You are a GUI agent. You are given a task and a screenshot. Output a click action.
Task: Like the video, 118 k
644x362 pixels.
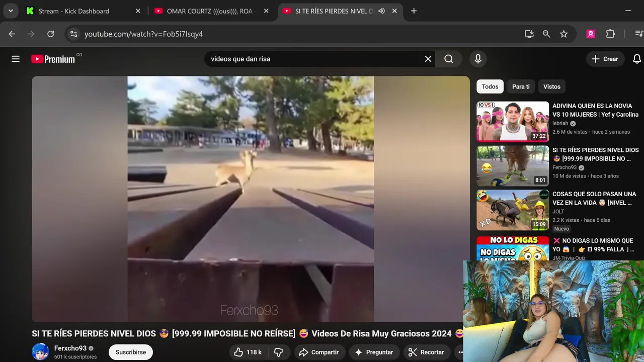[x=248, y=352]
